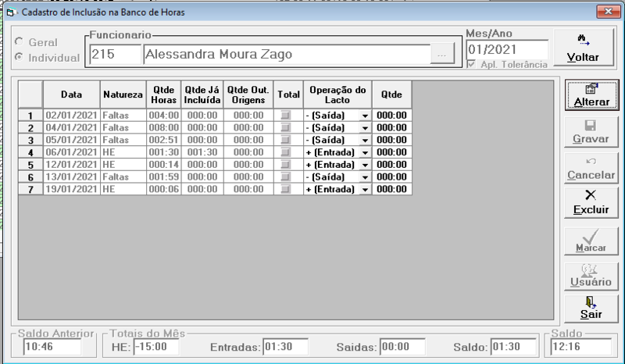Image resolution: width=625 pixels, height=364 pixels.
Task: Click date cell 13/01/2021
Action: 71,177
